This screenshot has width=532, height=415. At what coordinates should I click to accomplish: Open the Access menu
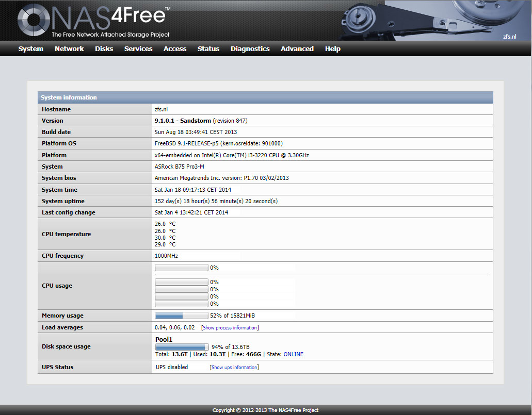(x=175, y=49)
